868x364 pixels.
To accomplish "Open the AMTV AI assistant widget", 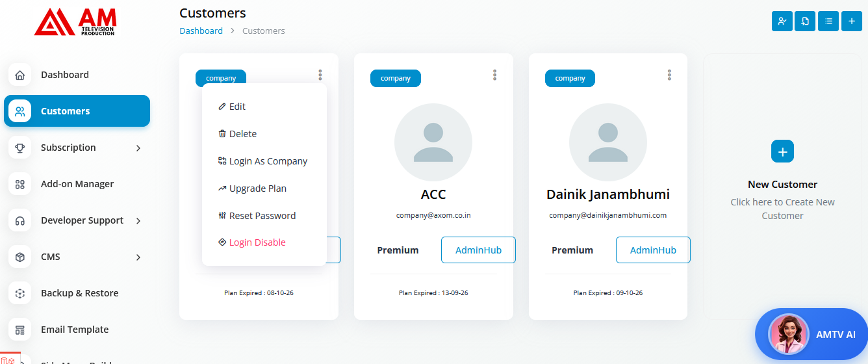I will 811,334.
